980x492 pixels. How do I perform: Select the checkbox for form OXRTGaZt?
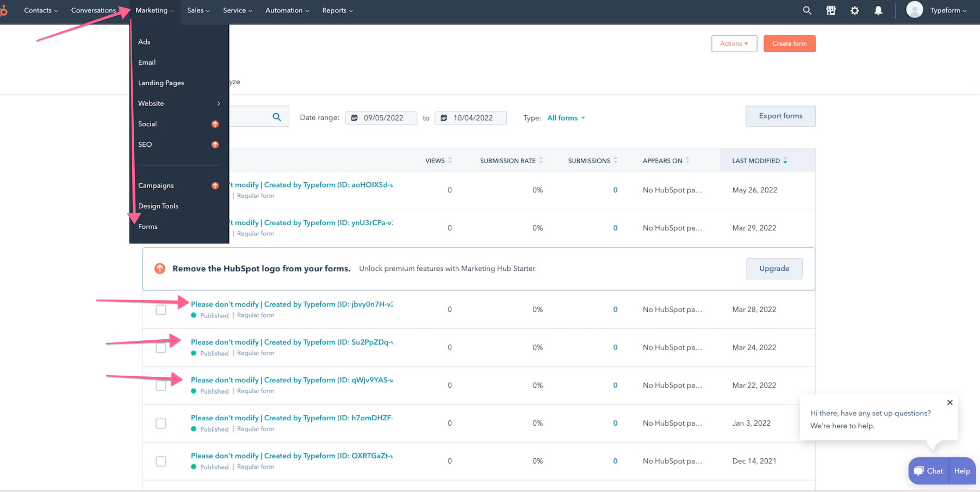[x=161, y=462]
